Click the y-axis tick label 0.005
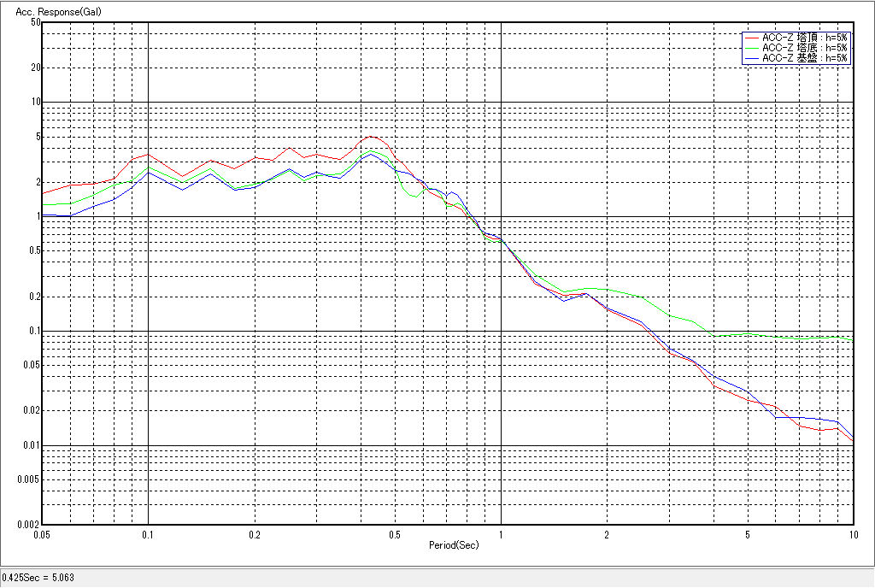Screen dimensions: 875x588 pyautogui.click(x=31, y=479)
